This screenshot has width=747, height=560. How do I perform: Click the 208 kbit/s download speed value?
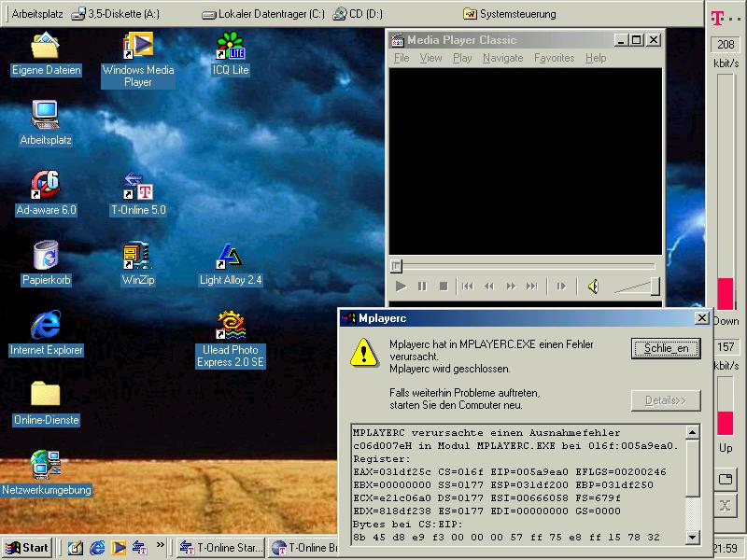point(726,44)
